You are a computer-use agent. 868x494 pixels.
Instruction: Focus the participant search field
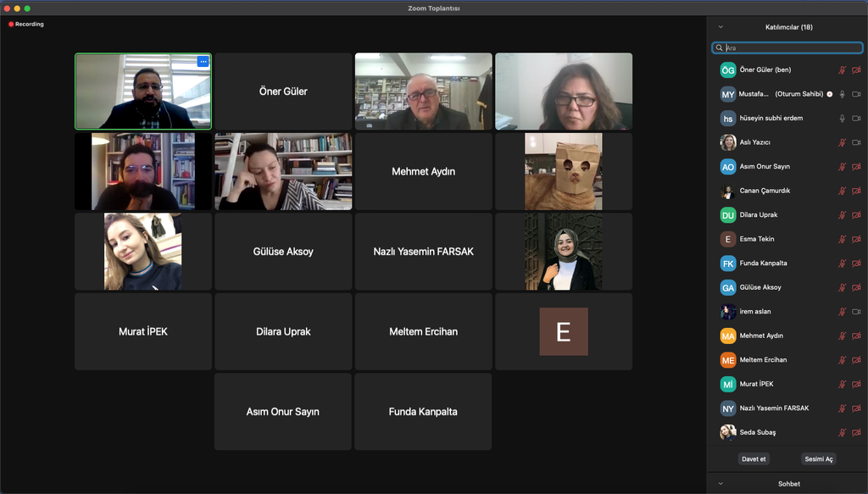click(787, 47)
